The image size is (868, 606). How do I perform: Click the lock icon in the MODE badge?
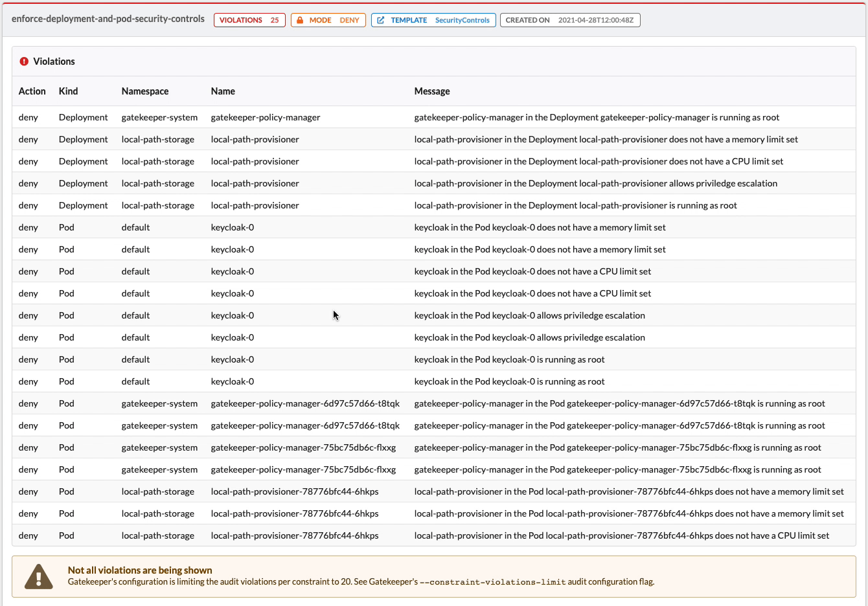click(300, 20)
